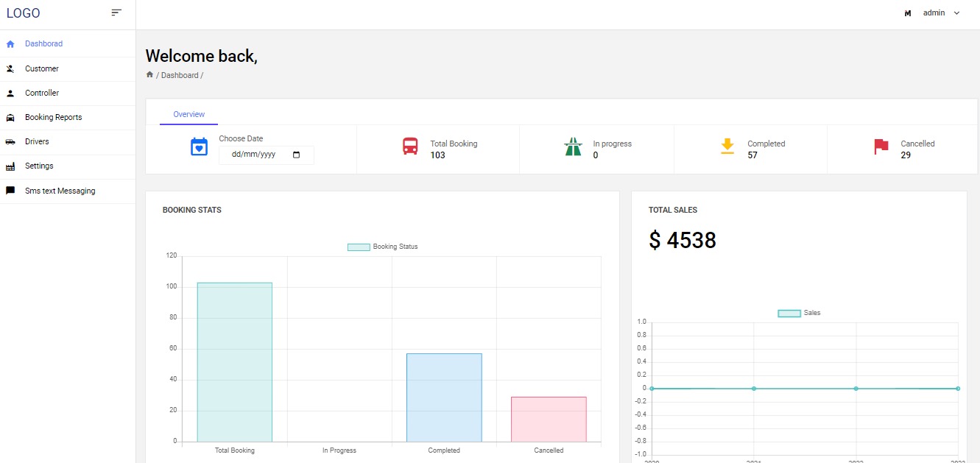
Task: Collapse sidebar with the hamburger menu icon
Action: (116, 13)
